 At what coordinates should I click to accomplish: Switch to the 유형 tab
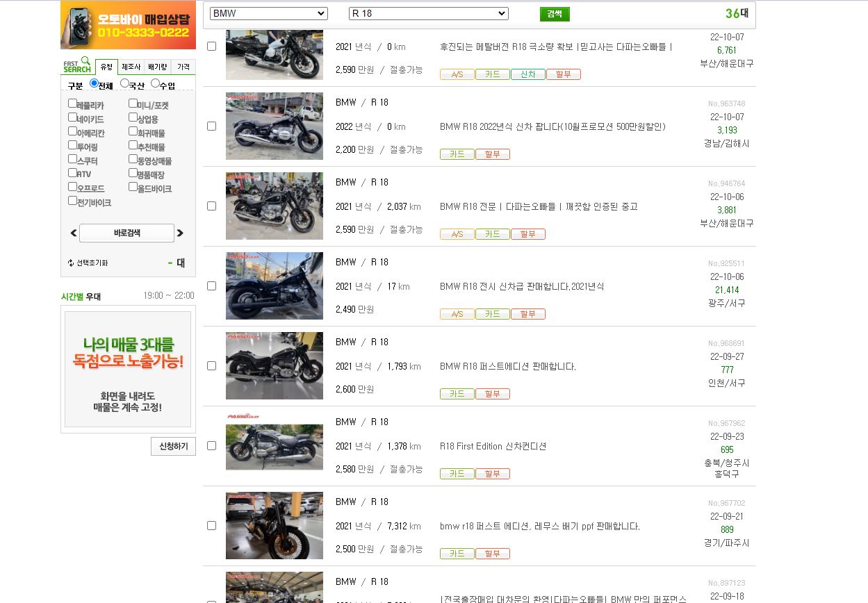pos(106,67)
